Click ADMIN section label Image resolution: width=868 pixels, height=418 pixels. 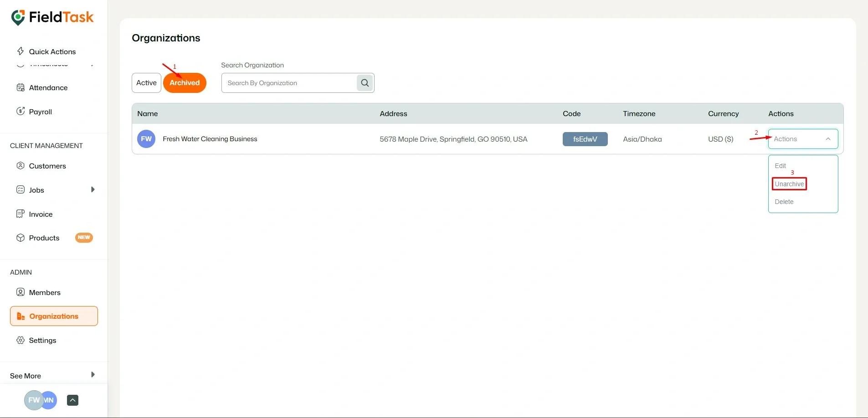[x=21, y=272]
